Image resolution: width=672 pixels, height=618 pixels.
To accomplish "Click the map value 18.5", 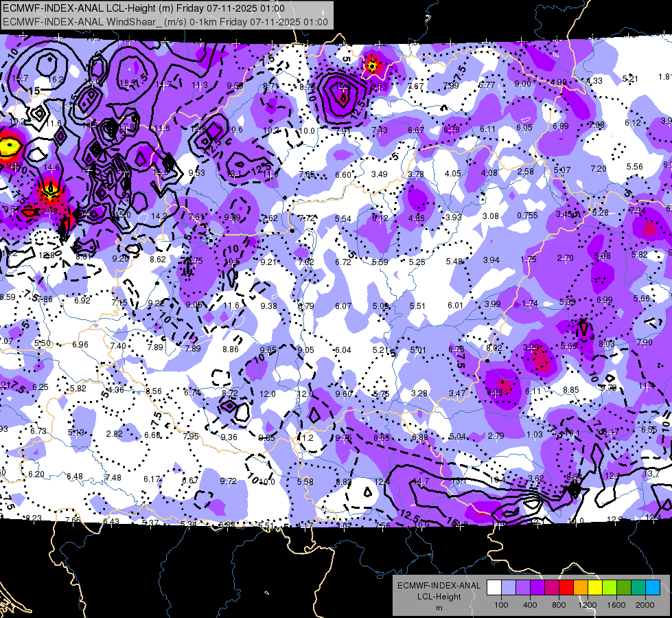I will coord(128,83).
